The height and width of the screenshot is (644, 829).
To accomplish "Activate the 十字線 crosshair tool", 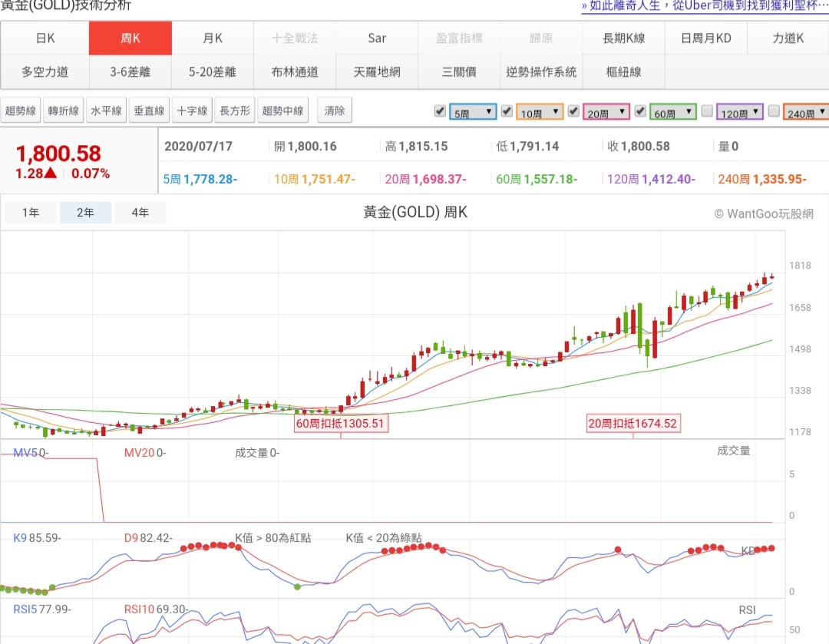I will 192,111.
